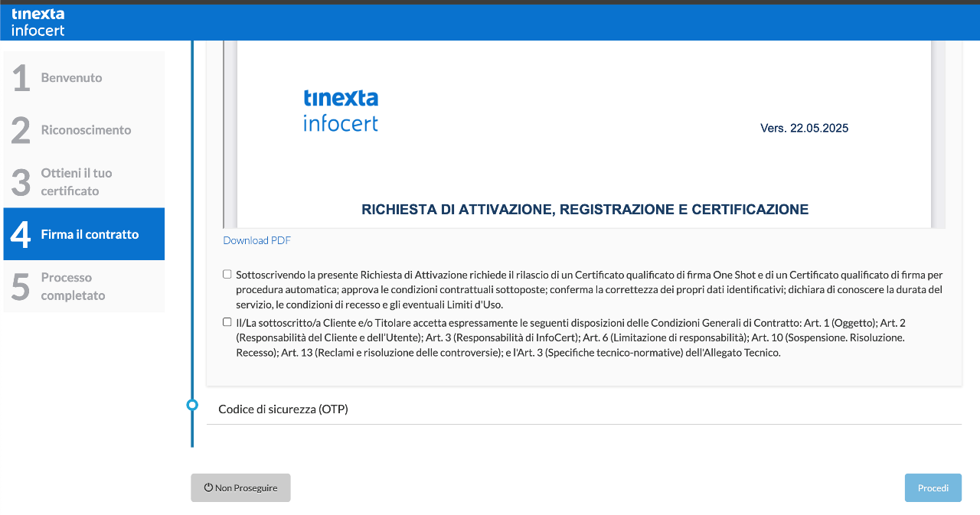Tick the 'Sottoscrivendo la presente Richiesta' checkbox

coord(227,274)
